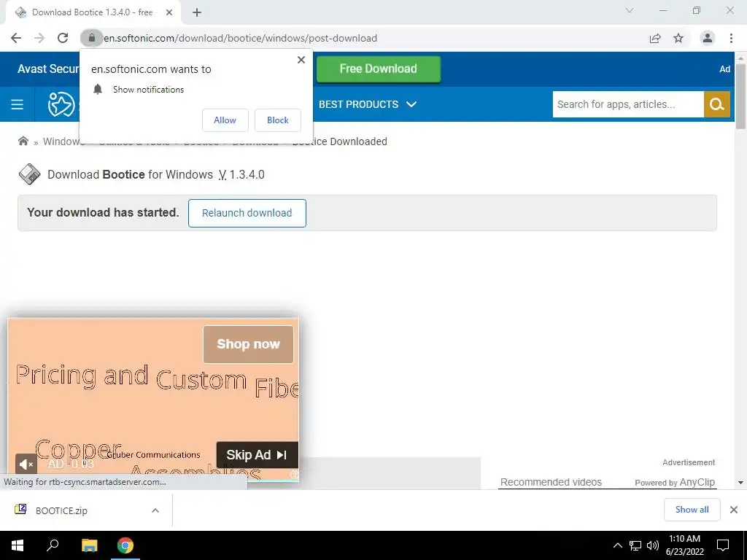Click the Chrome taskbar icon

coord(125,545)
